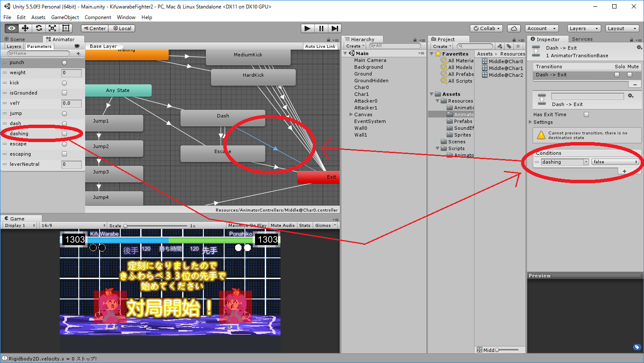
Task: Open the GameObject menu
Action: click(x=64, y=17)
